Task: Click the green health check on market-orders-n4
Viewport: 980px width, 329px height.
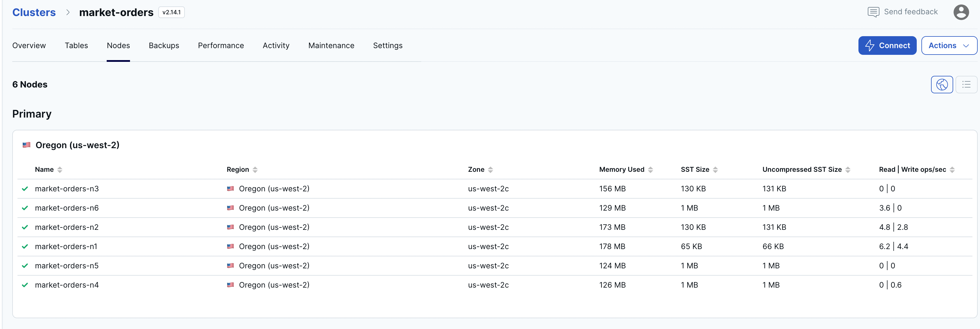Action: (25, 284)
